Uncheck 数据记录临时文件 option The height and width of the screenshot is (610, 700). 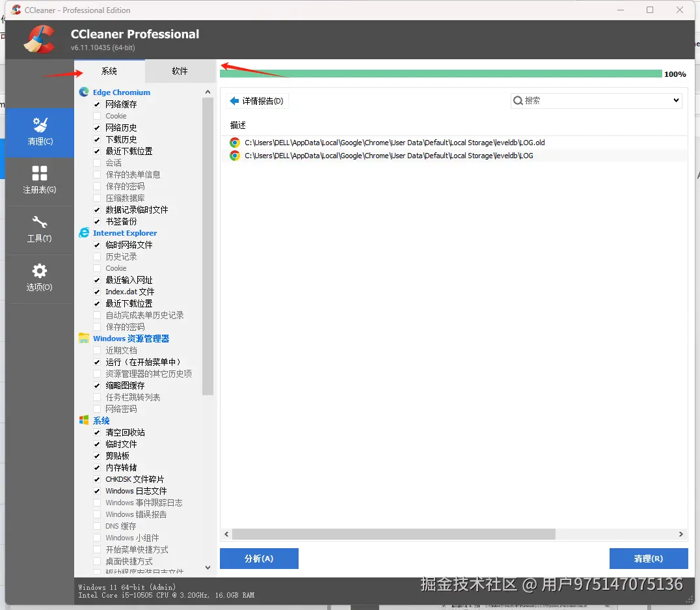(97, 210)
